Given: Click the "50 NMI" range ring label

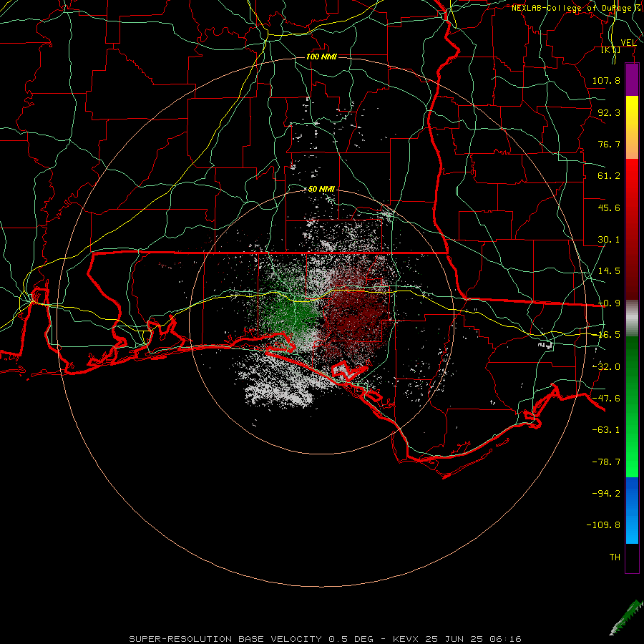Looking at the screenshot, I should 321,189.
